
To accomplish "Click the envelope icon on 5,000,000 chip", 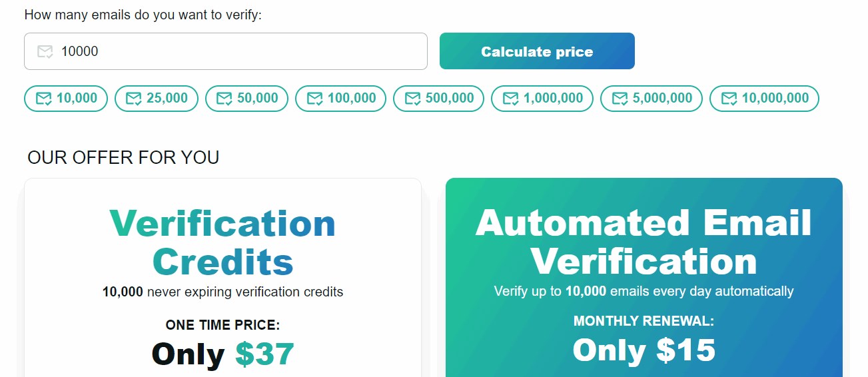I will [620, 99].
